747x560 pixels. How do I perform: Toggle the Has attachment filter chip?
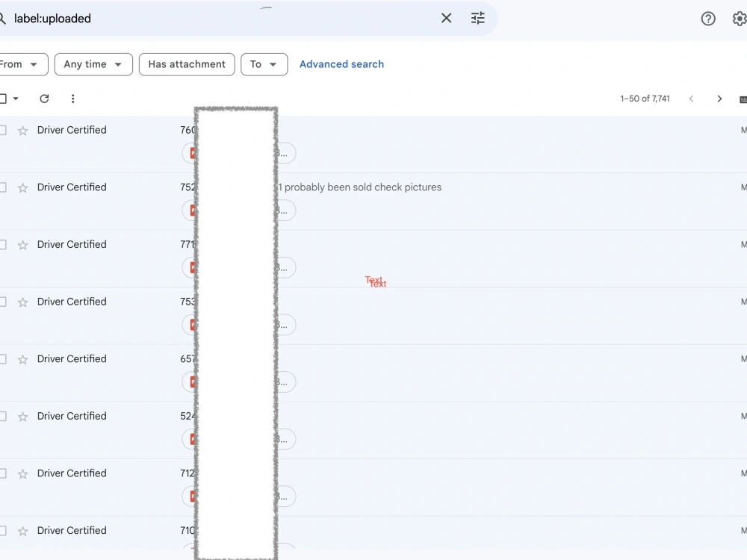coord(187,64)
